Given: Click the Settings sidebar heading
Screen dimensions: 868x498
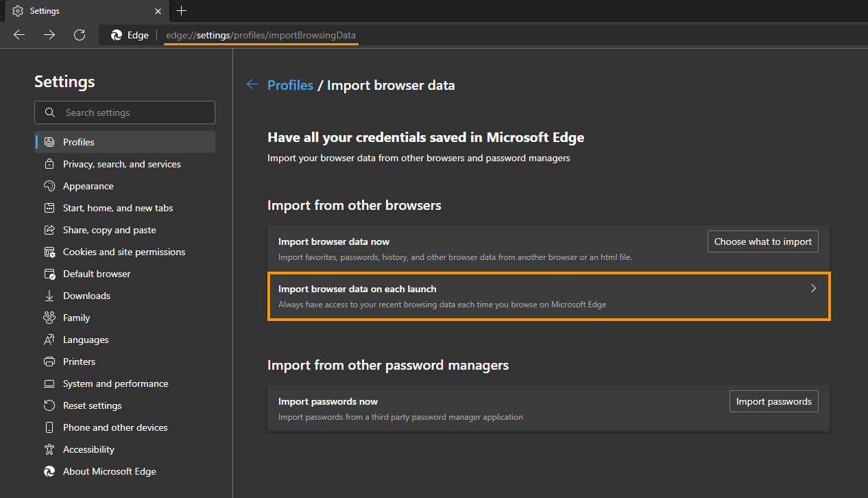Looking at the screenshot, I should click(64, 82).
